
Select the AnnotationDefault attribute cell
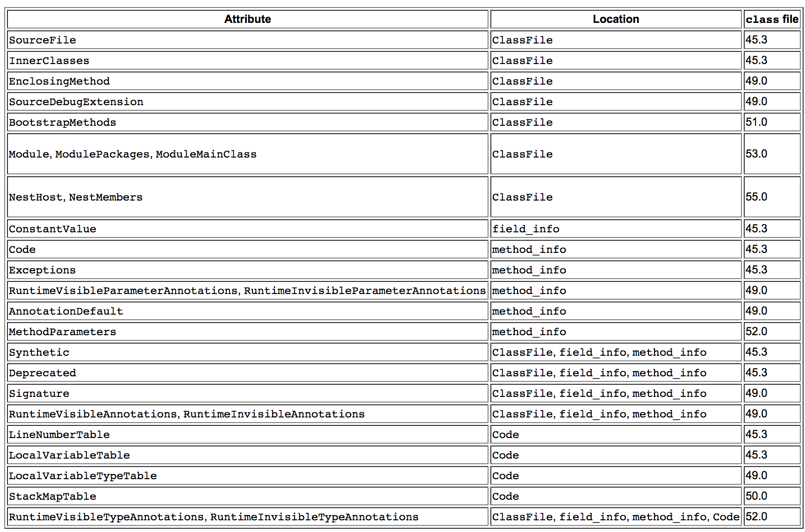[x=248, y=311]
